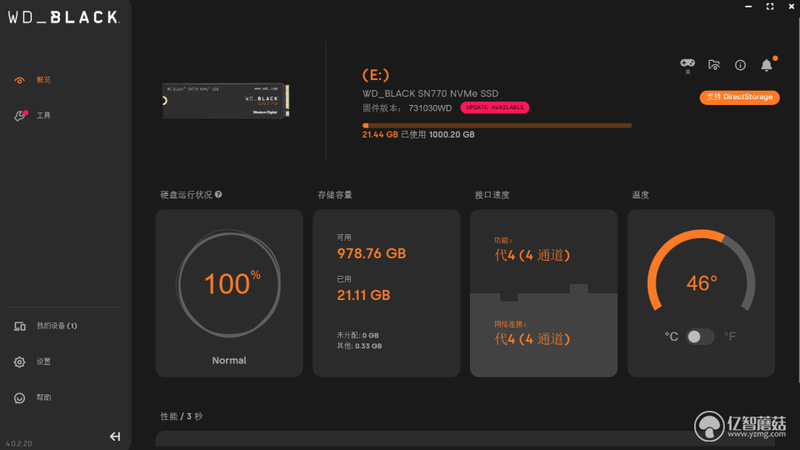Click the help chat bubble icon
The image size is (800, 450).
(x=19, y=398)
